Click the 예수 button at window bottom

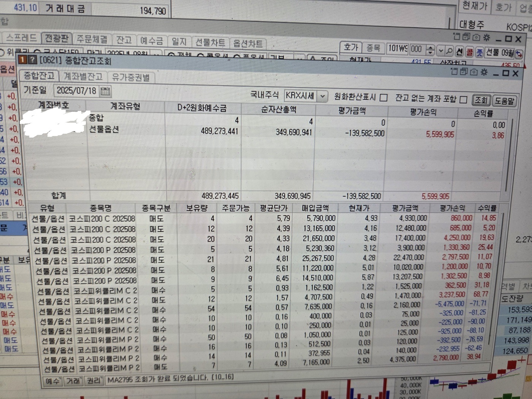52,381
